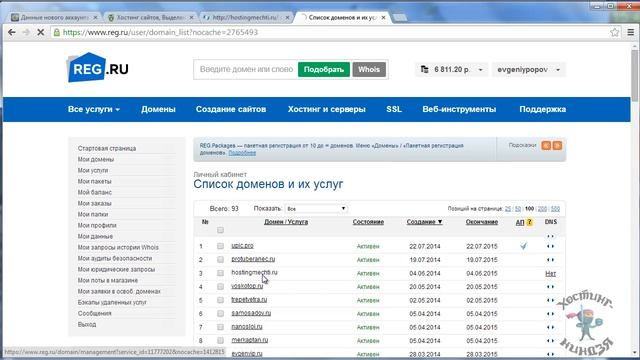This screenshot has height=360, width=640.
Task: Open Создание сайтов menu item
Action: pyautogui.click(x=231, y=109)
